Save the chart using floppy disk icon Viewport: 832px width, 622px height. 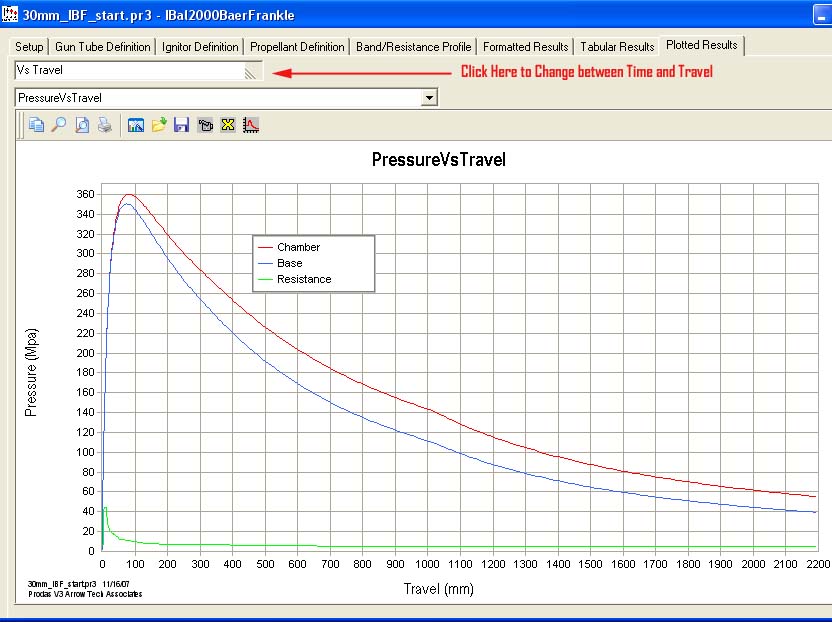click(x=181, y=125)
